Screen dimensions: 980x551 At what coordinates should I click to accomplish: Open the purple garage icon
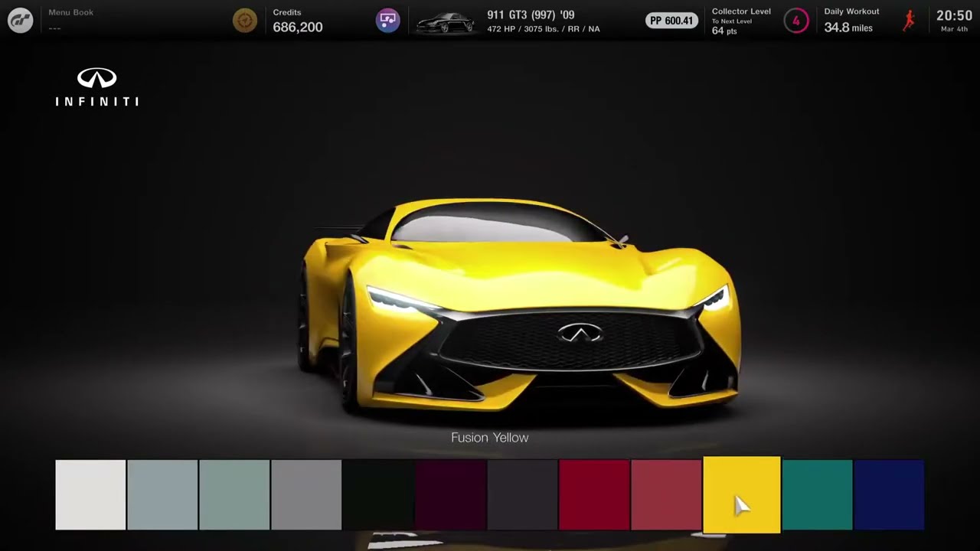point(388,21)
